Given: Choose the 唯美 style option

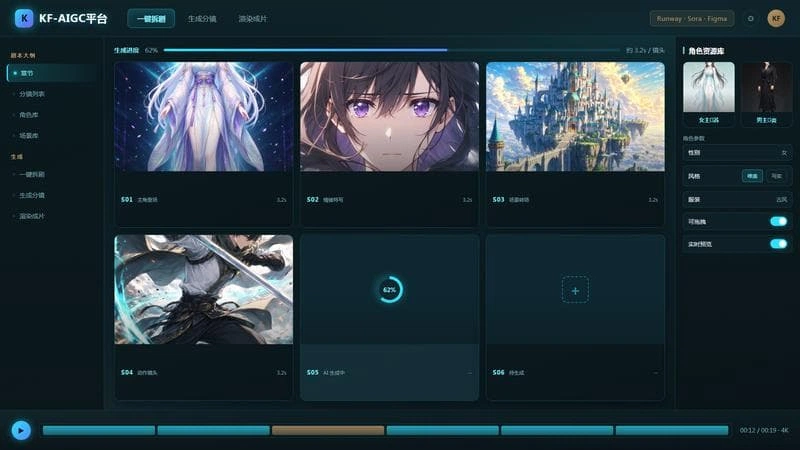Looking at the screenshot, I should [x=752, y=176].
